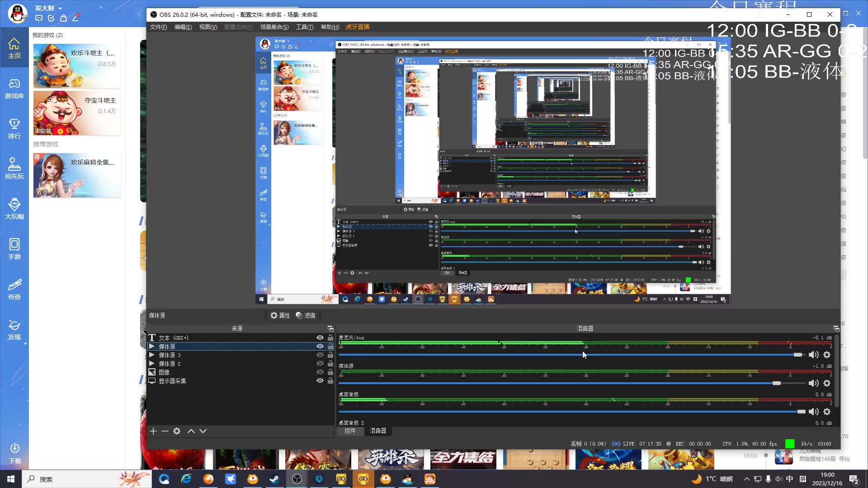Move source down with arrow icon
This screenshot has width=868, height=488.
(x=203, y=431)
